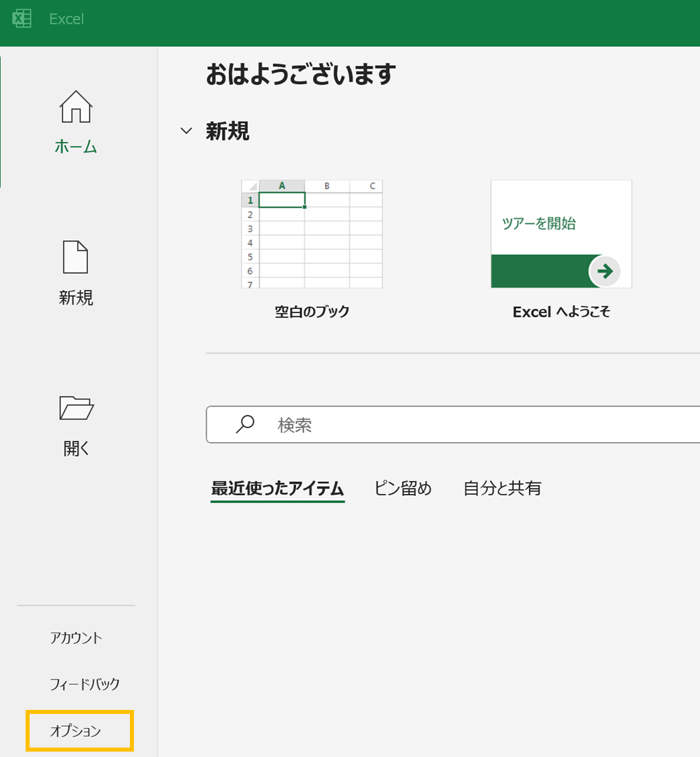700x757 pixels.
Task: Switch to the 自分と共有 tab
Action: click(502, 489)
